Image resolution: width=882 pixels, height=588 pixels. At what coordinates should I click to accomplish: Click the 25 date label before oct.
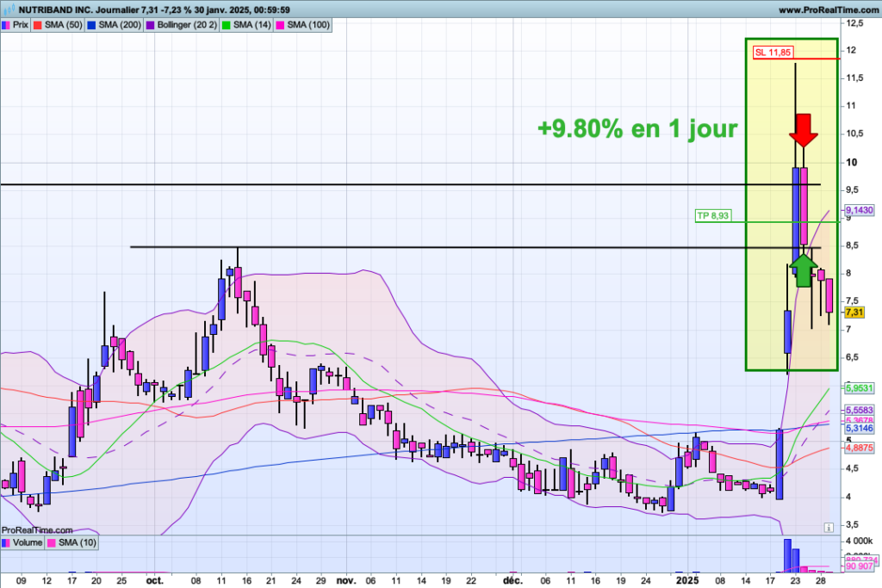point(121,581)
